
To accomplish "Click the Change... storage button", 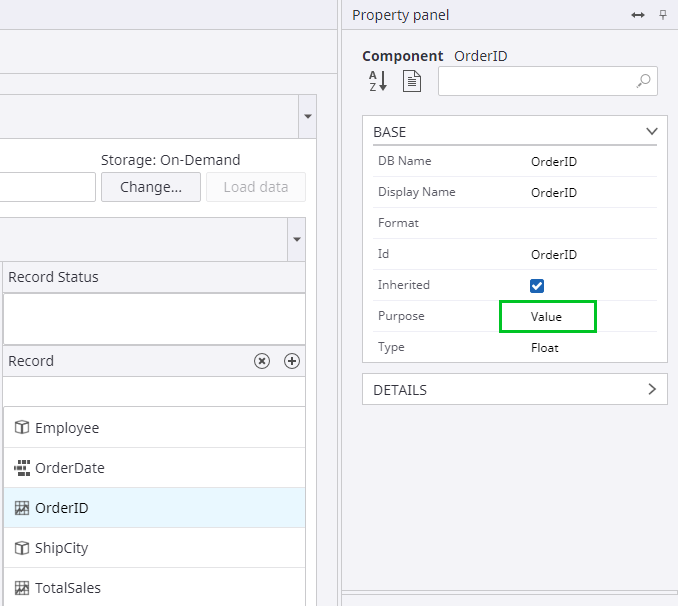I will (x=151, y=187).
